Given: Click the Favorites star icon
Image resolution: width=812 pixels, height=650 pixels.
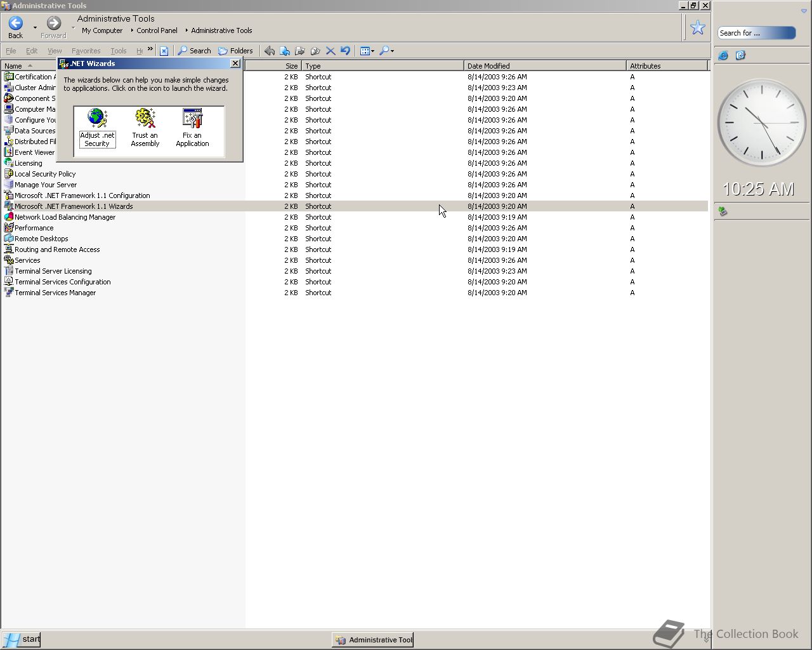Looking at the screenshot, I should tap(698, 27).
